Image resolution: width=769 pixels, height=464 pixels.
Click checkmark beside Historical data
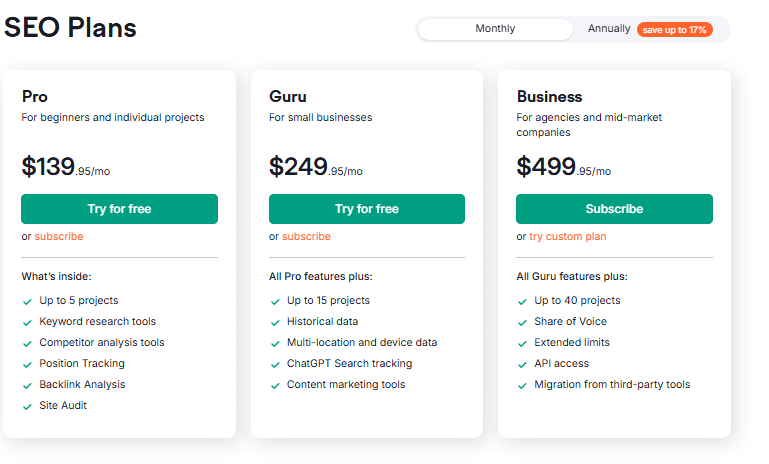coord(275,323)
